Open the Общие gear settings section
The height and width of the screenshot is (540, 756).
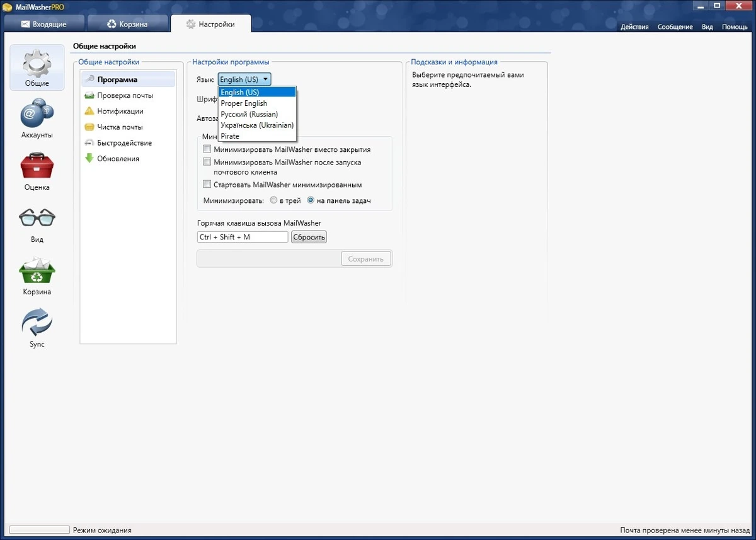tap(37, 67)
